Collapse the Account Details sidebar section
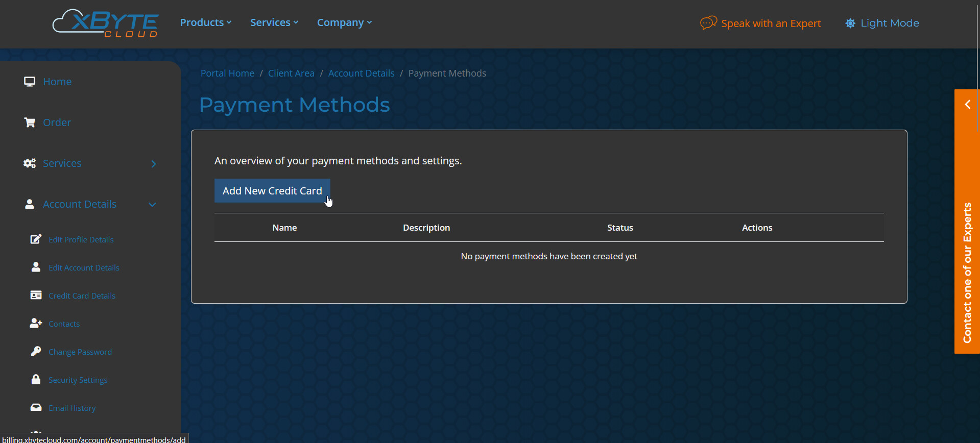Screen dimensions: 980x443 pyautogui.click(x=152, y=205)
